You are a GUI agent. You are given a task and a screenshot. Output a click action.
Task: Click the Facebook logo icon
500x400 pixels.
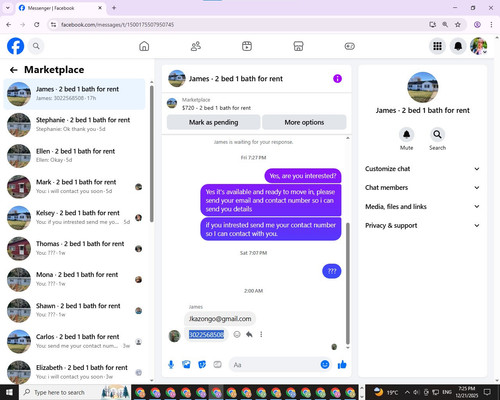16,46
